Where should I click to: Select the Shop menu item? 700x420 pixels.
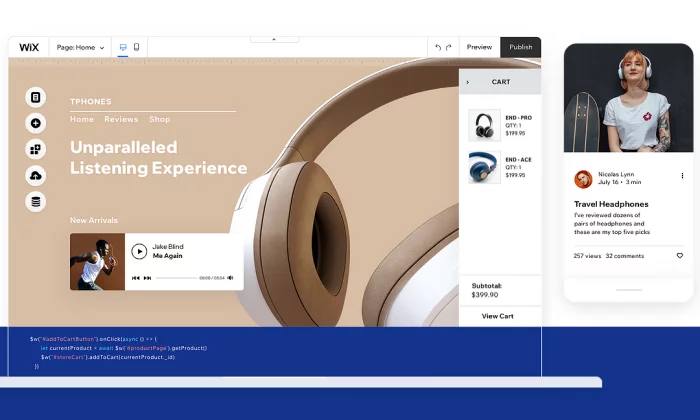[160, 119]
